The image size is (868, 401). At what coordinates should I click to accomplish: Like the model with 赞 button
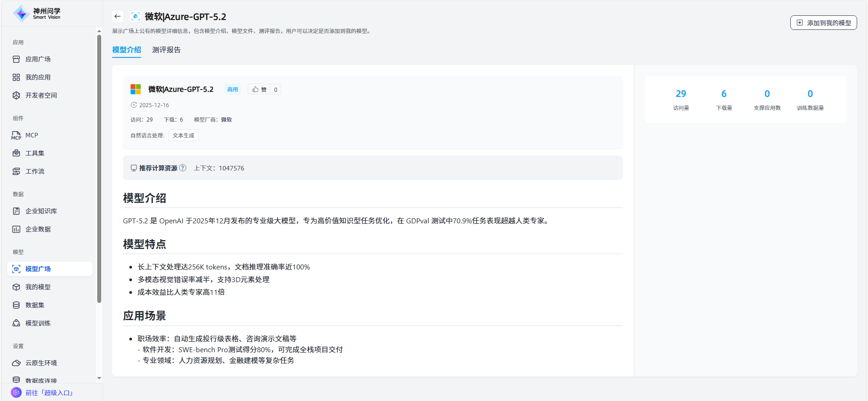coord(259,90)
